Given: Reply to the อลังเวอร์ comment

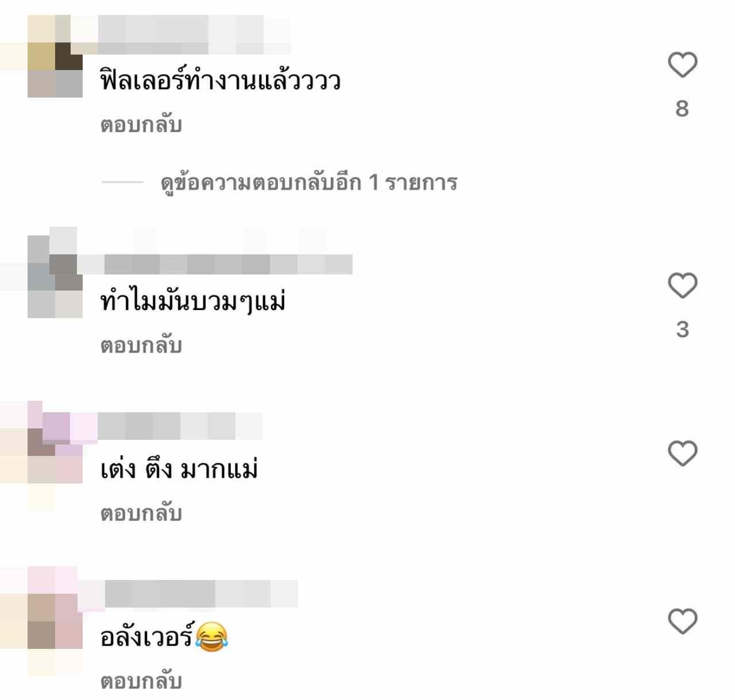Looking at the screenshot, I should click(141, 681).
